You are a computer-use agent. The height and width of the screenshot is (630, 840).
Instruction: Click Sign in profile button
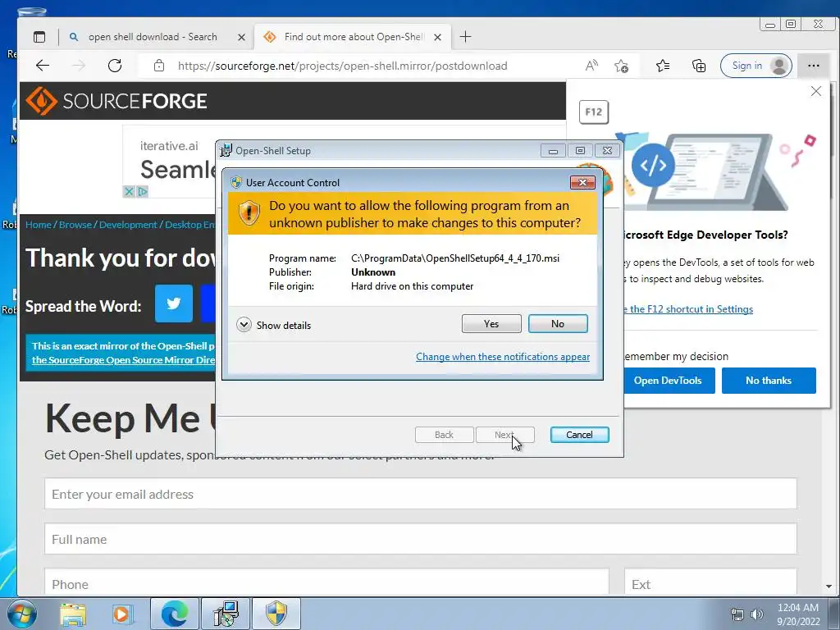[x=756, y=66]
